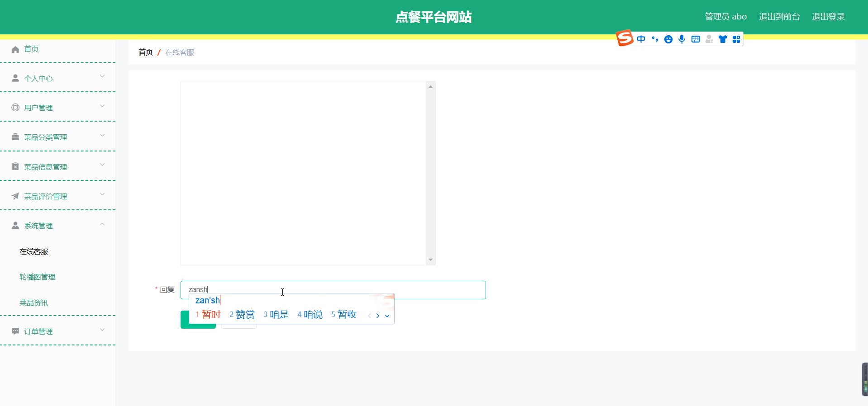Open the IME skin shirt icon
The width and height of the screenshot is (868, 406).
723,39
